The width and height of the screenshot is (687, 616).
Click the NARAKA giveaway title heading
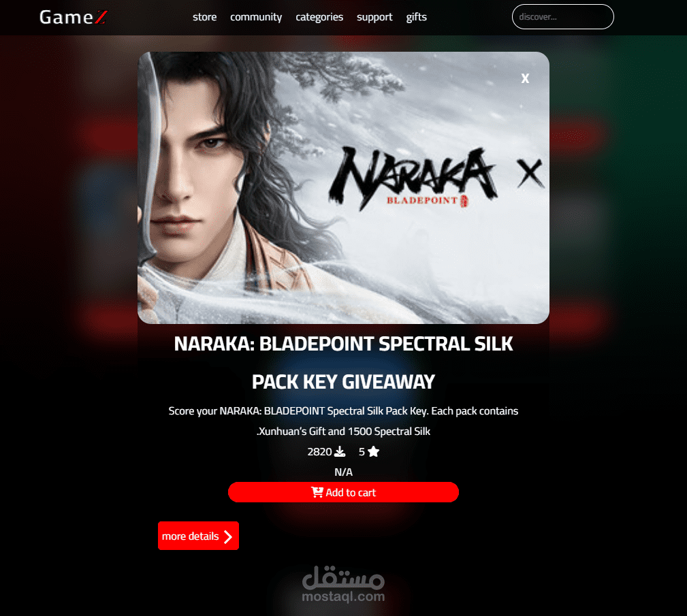click(x=343, y=363)
